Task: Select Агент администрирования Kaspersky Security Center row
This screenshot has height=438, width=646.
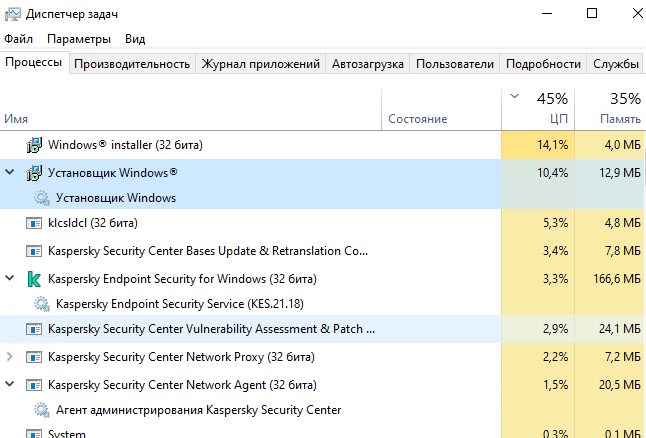Action: [323, 410]
